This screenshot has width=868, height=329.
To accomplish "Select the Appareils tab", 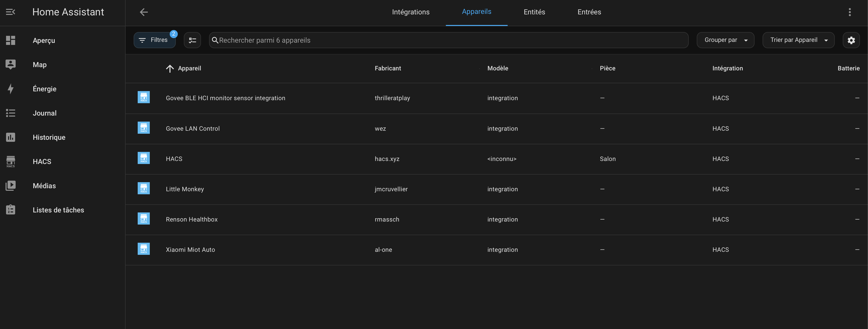I will point(476,12).
